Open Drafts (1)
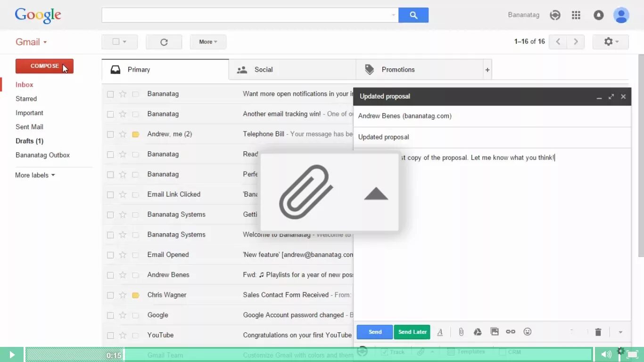Image resolution: width=644 pixels, height=362 pixels. [x=29, y=141]
